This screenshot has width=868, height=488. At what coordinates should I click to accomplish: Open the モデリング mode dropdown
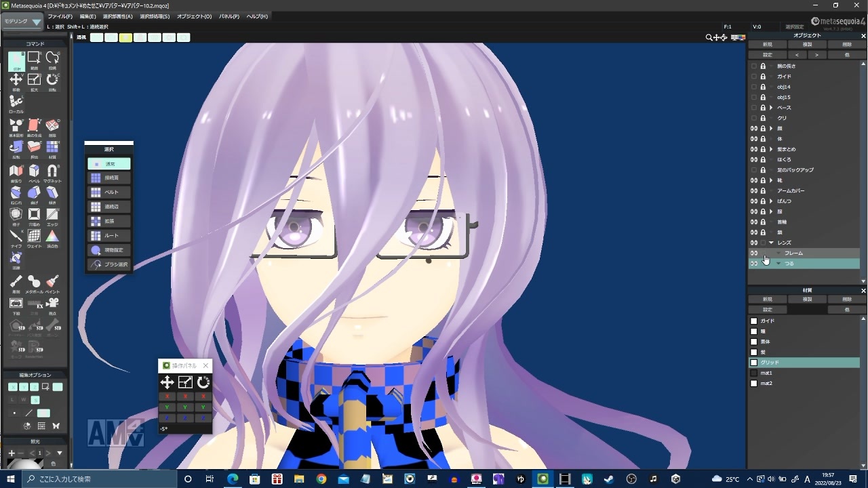(x=22, y=22)
